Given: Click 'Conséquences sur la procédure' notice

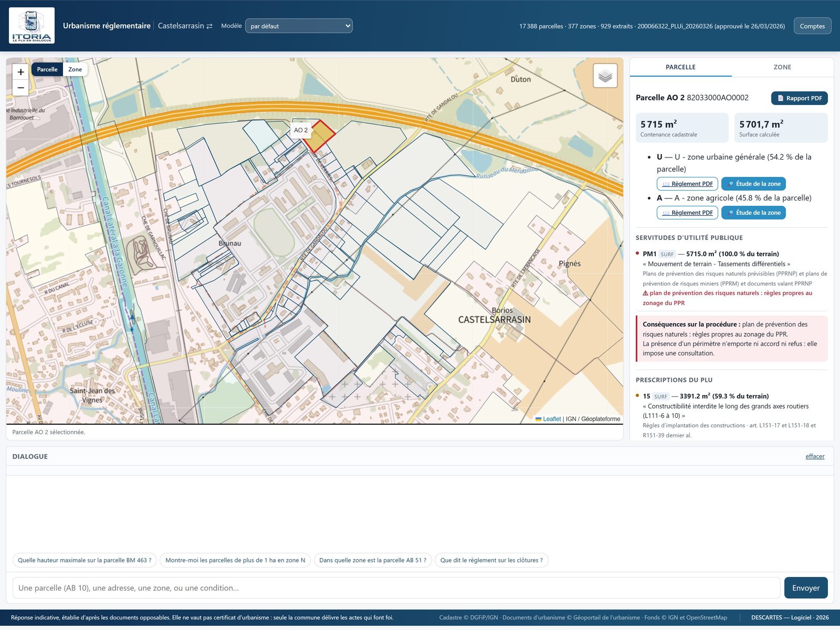Looking at the screenshot, I should (x=732, y=339).
